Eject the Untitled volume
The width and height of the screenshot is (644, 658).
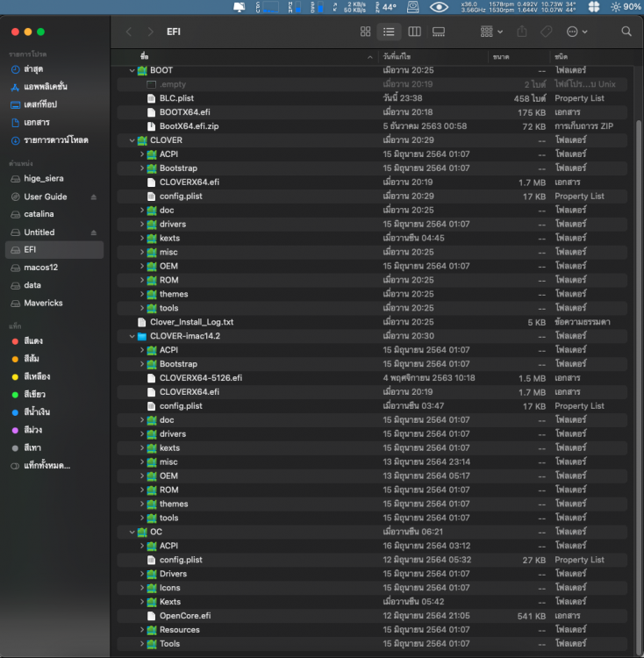(94, 232)
